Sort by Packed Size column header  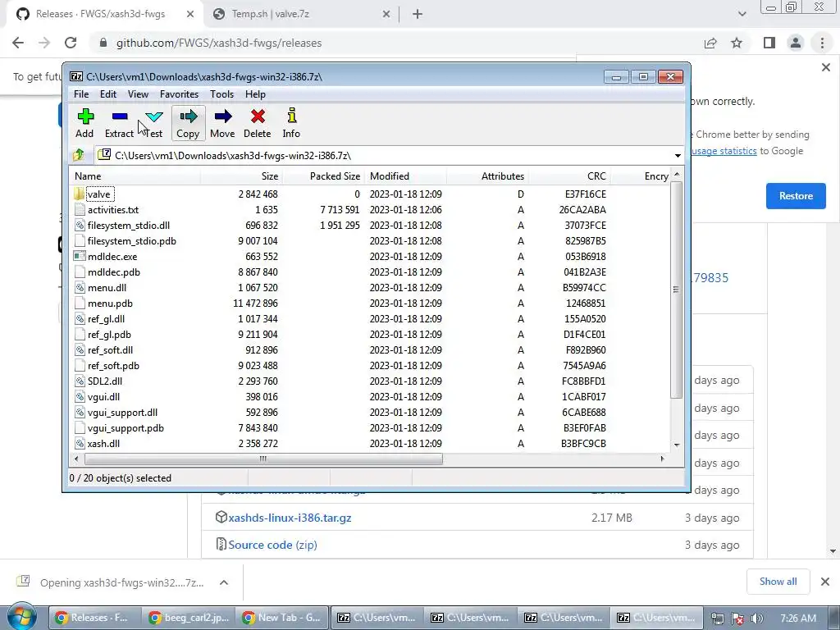(323, 176)
